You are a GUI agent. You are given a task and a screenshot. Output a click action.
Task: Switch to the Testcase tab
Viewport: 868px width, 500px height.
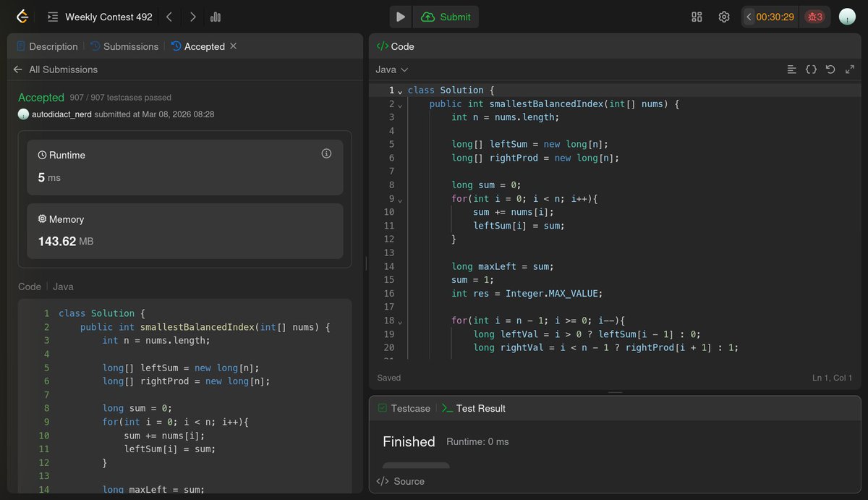tap(404, 408)
